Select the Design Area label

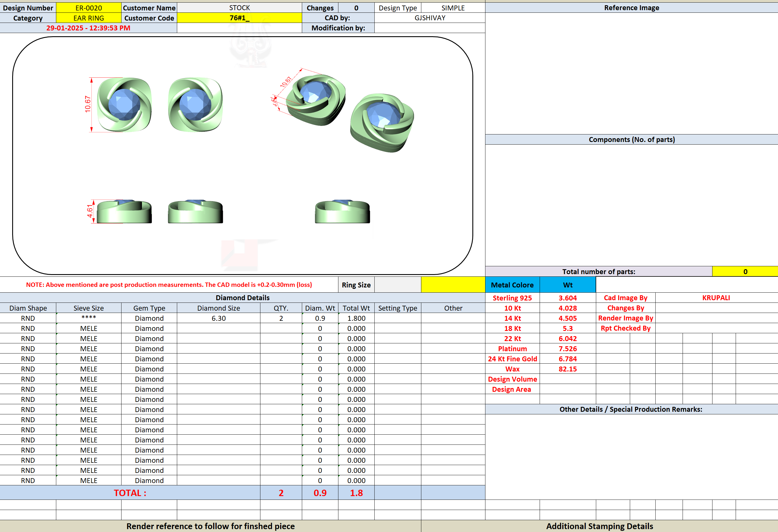pyautogui.click(x=512, y=389)
